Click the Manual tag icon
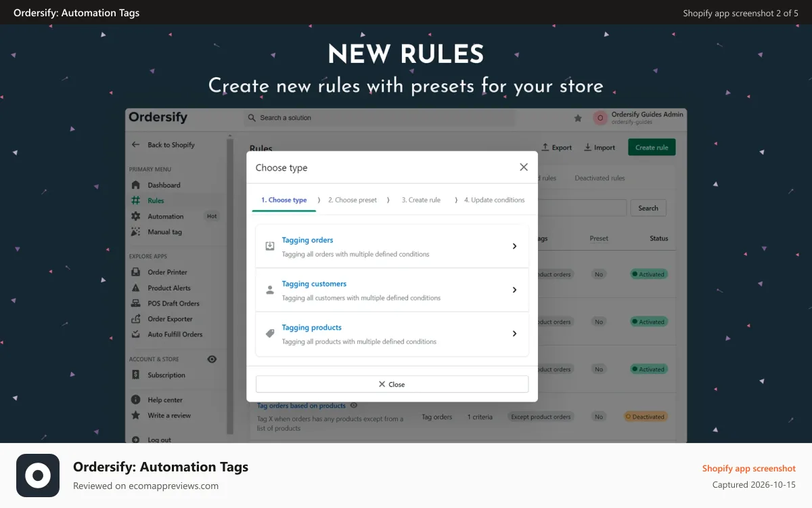Screen dimensions: 812x508 click(135, 232)
